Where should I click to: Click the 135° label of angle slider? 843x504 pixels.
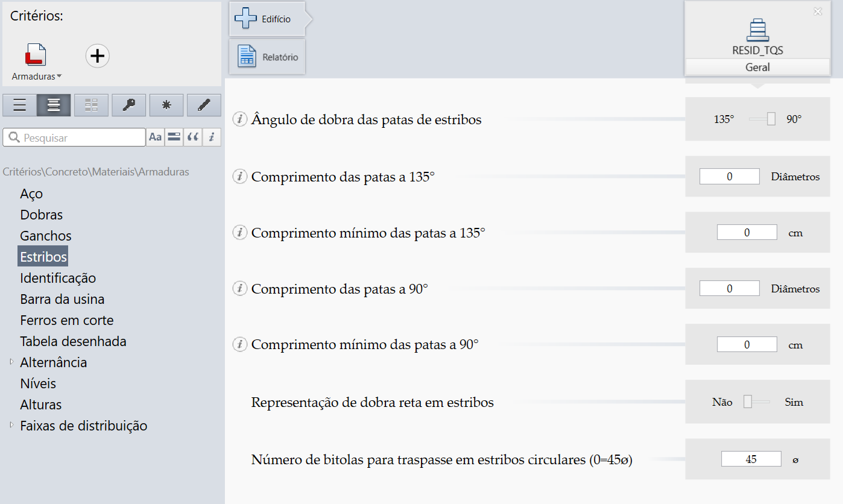coord(724,119)
